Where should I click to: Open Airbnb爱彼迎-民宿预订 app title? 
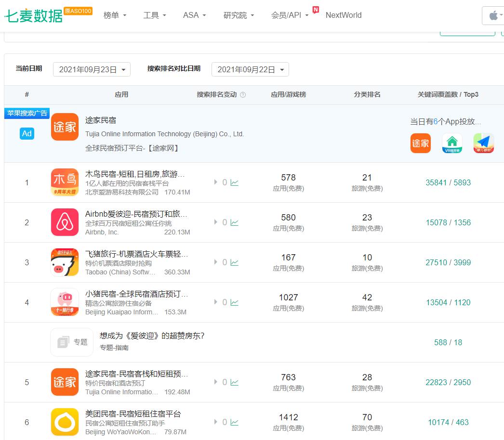click(x=136, y=214)
